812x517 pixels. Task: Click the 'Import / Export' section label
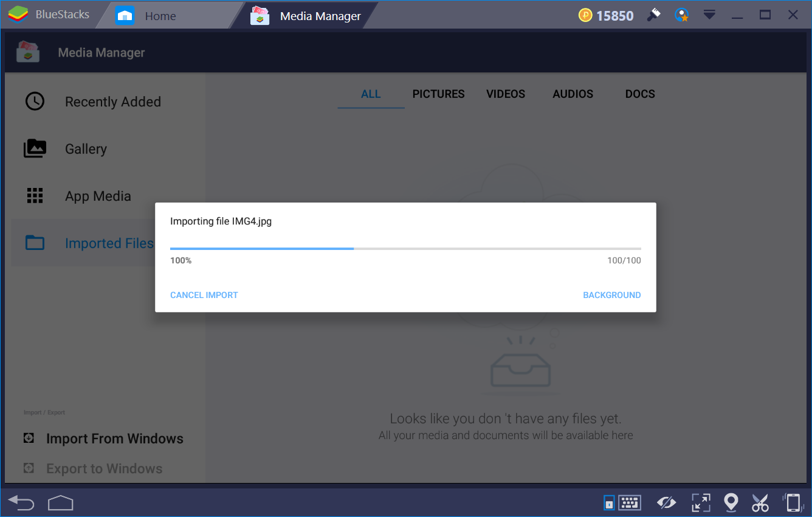[x=44, y=412]
